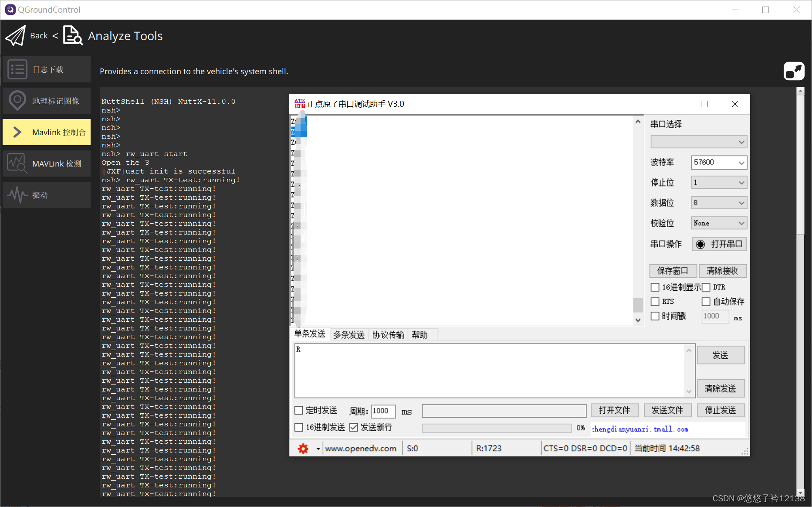812x507 pixels.
Task: Enable 16进制发送 checkbox
Action: [299, 427]
